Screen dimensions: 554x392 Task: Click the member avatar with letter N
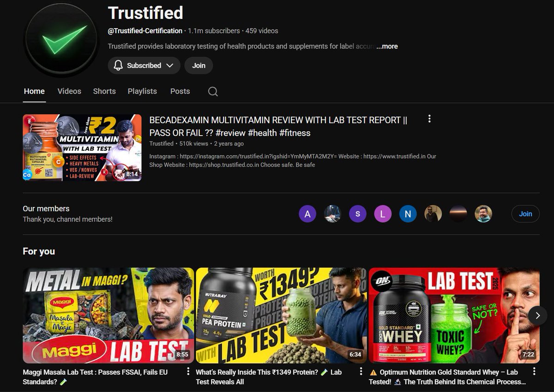[x=408, y=214]
